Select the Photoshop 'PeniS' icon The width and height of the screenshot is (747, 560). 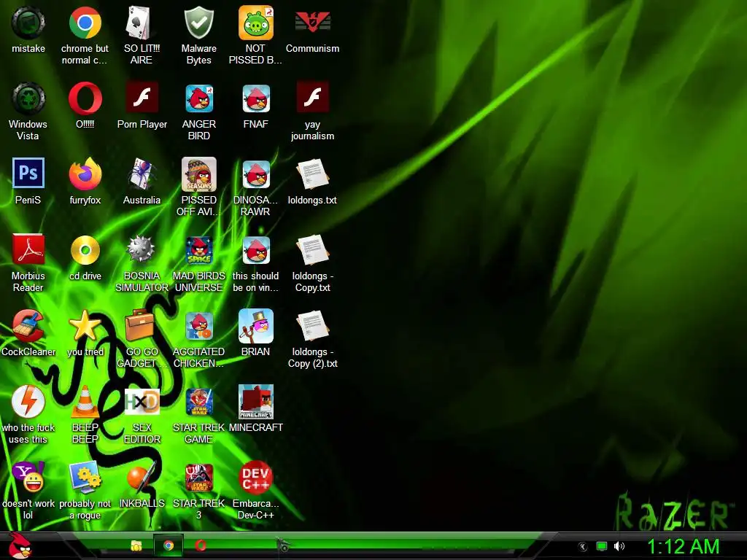[x=28, y=174]
